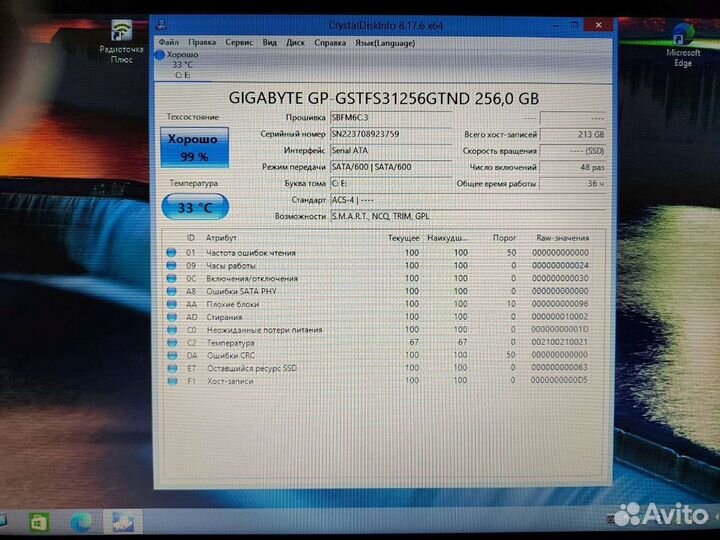720x540 pixels.
Task: Click the CrystalDiskInfo taskbar icon
Action: coord(125,520)
